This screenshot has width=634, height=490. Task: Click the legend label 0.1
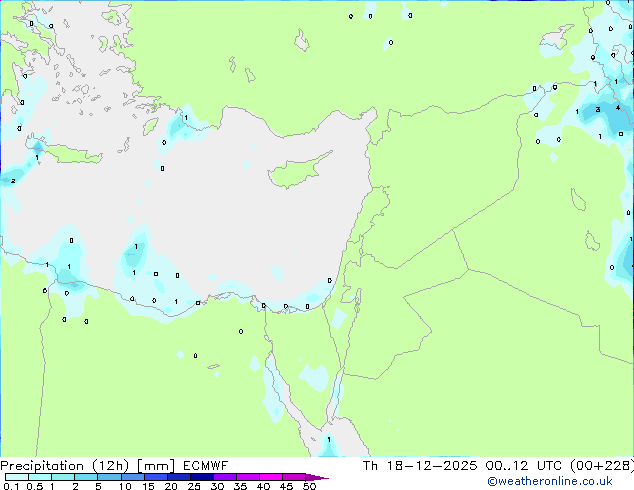(11, 486)
